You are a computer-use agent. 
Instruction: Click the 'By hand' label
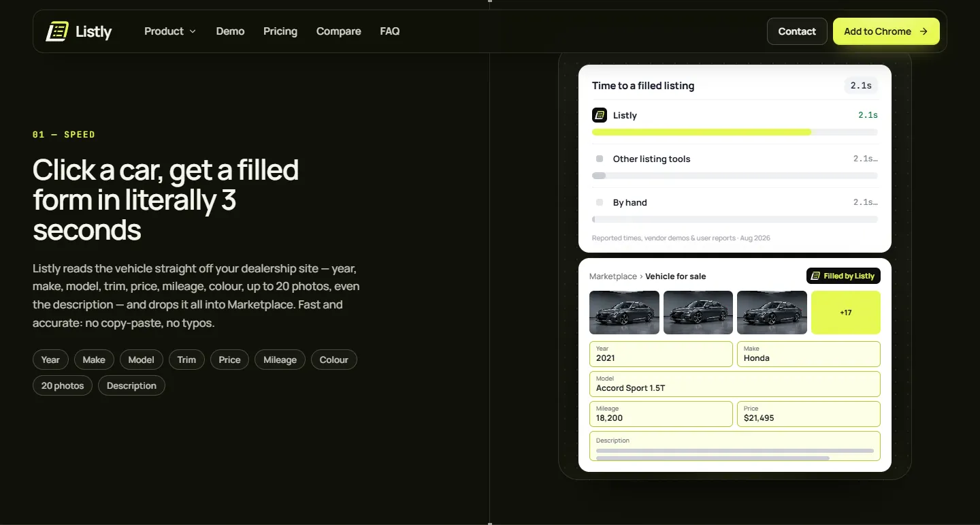click(630, 202)
